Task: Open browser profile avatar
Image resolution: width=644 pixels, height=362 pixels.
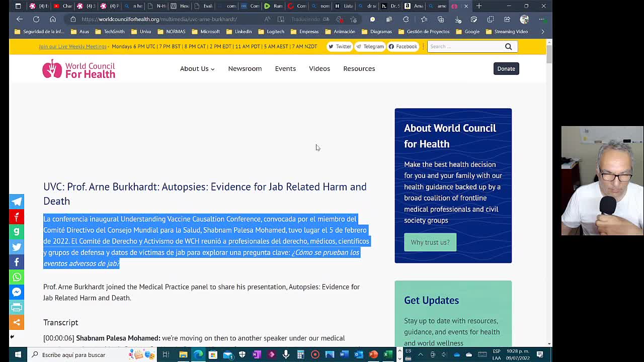Action: click(524, 19)
